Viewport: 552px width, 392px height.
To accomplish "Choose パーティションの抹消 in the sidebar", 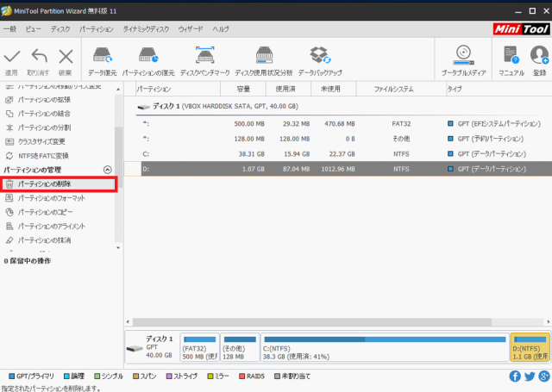I will tap(44, 240).
